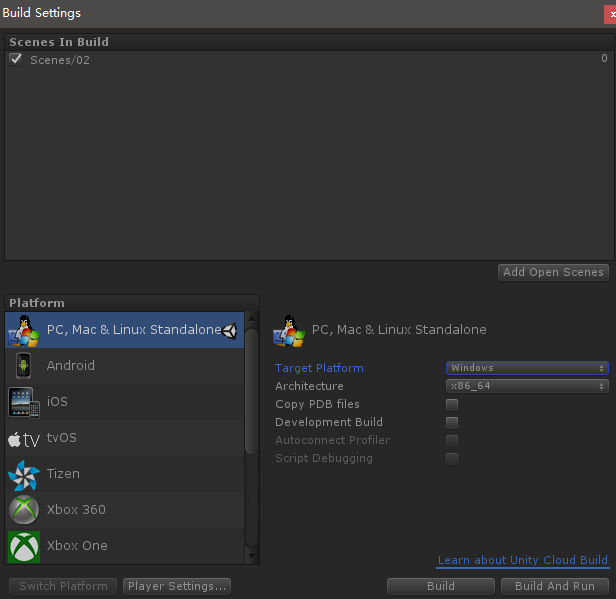Click the Android platform icon
This screenshot has width=616, height=599.
coord(23,366)
